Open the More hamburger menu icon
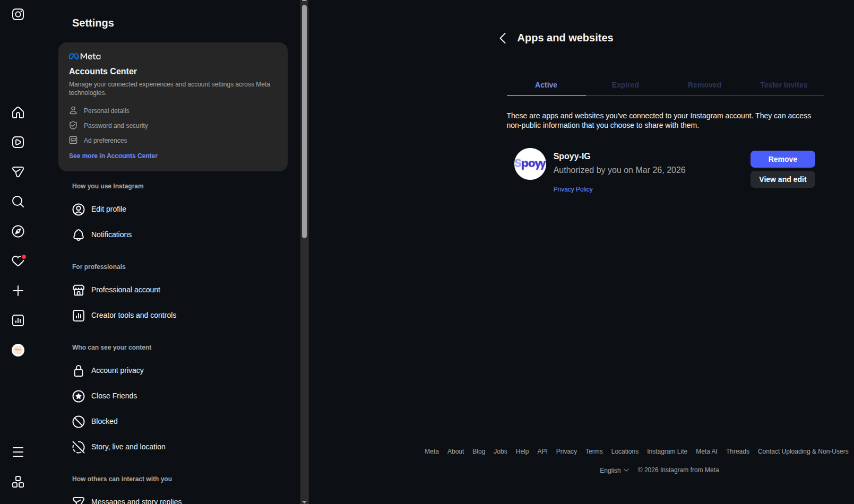854x504 pixels. tap(18, 452)
